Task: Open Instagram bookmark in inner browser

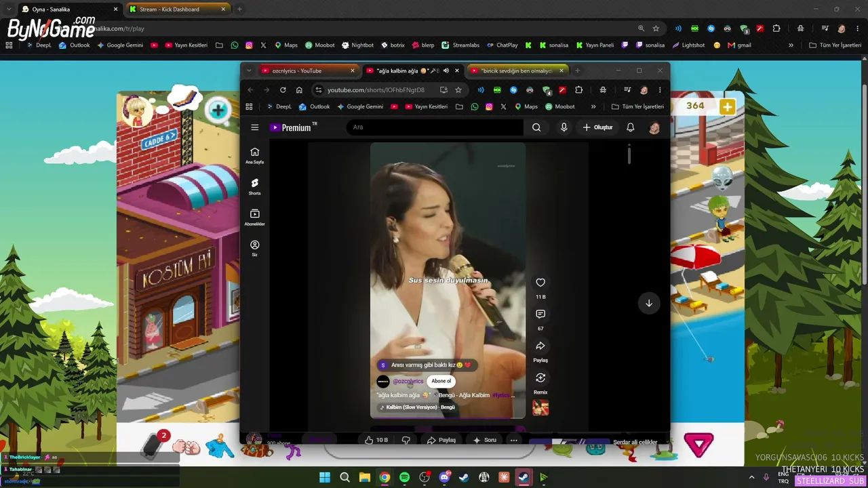Action: coord(489,106)
